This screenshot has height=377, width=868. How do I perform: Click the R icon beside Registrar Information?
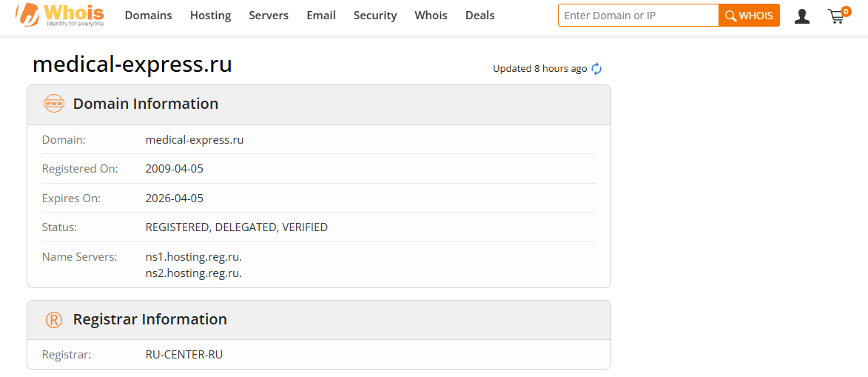[x=54, y=319]
